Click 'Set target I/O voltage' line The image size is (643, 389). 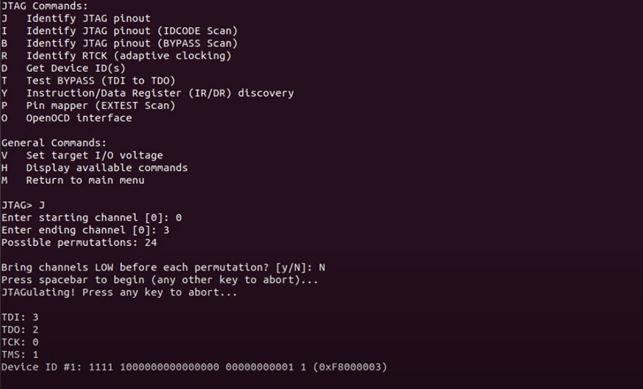(x=82, y=155)
